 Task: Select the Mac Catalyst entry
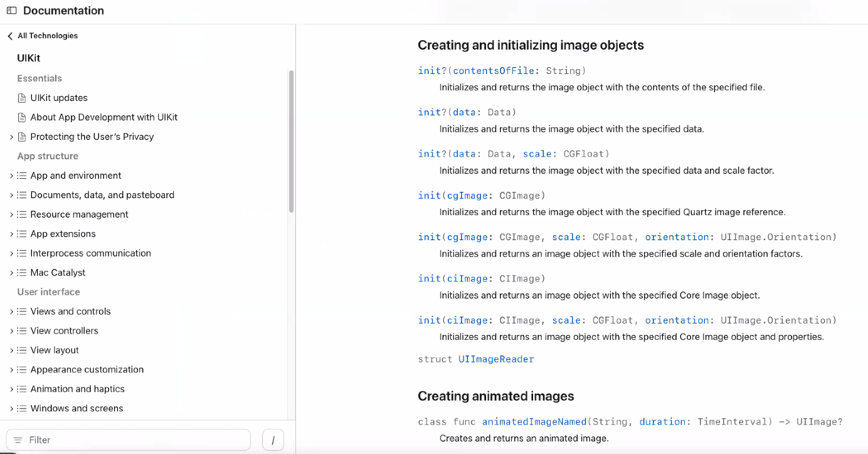pyautogui.click(x=58, y=273)
